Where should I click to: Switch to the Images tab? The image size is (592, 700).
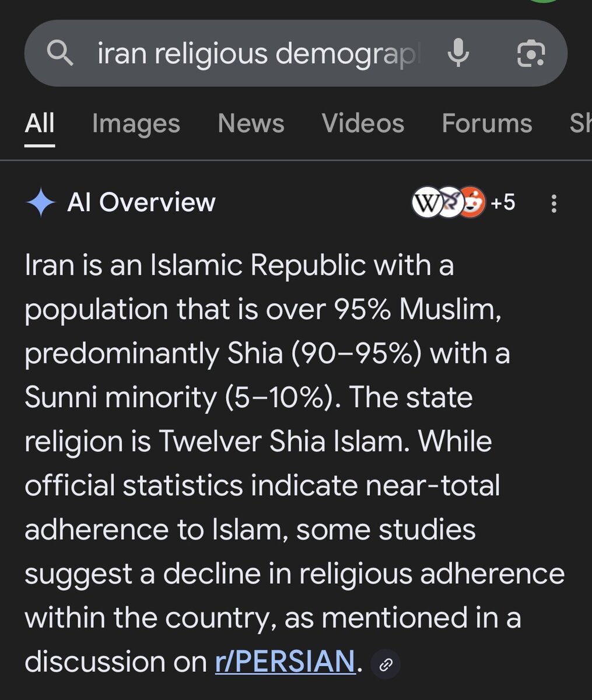[x=136, y=124]
